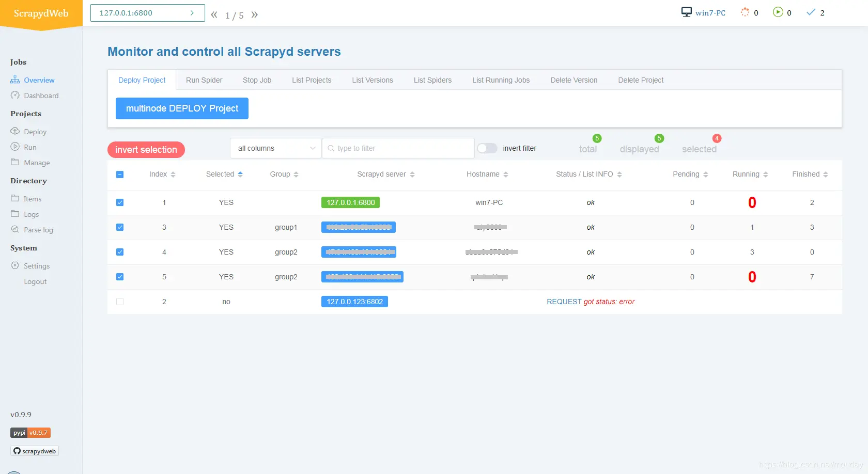Sort table by Status / List INFO column
The image size is (868, 474).
pos(619,175)
